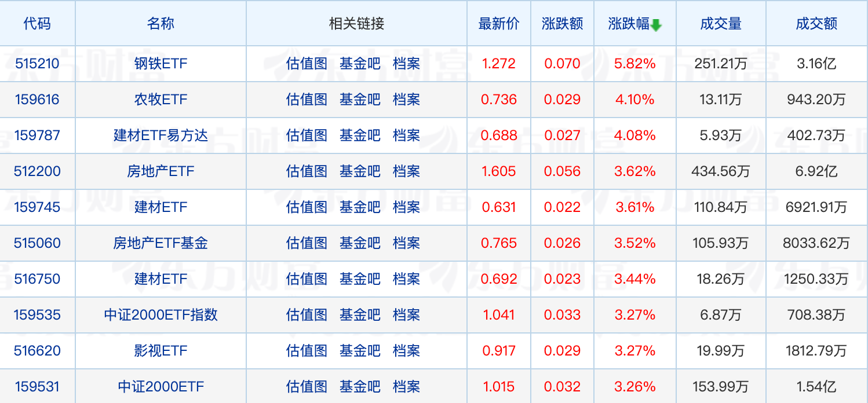Open 估值图 for 农牧ETF
Image resolution: width=868 pixels, height=403 pixels.
[307, 100]
